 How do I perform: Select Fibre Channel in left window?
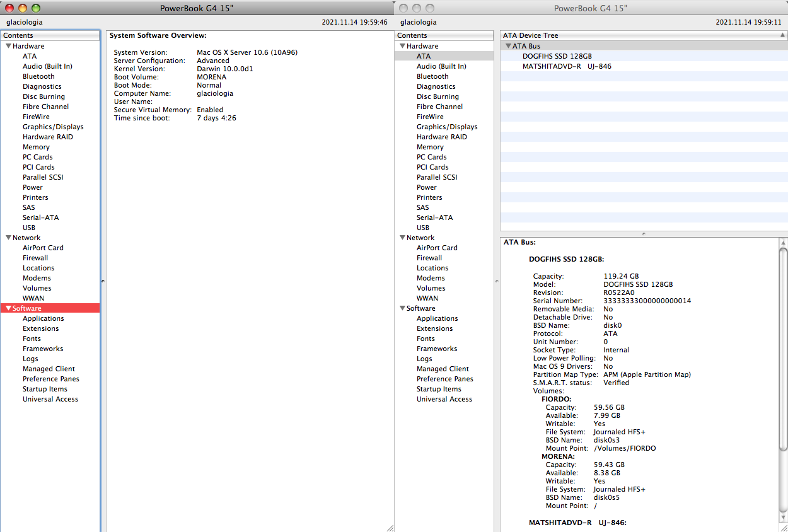coord(46,107)
